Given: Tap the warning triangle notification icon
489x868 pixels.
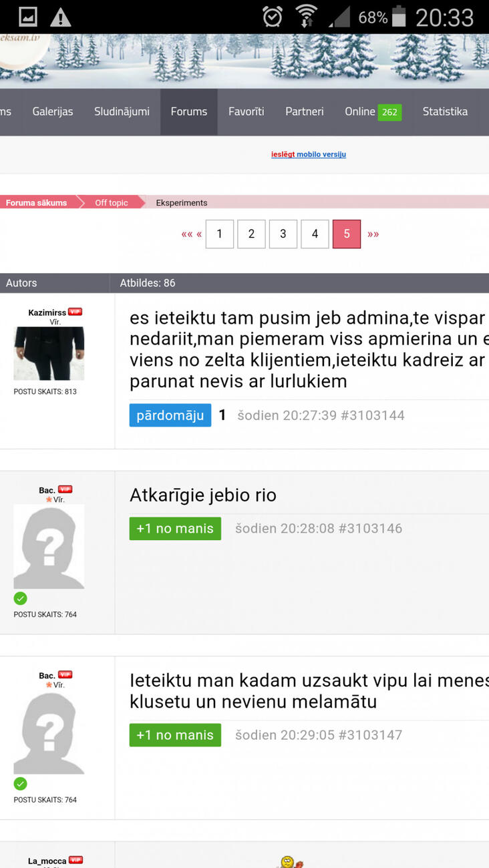Looking at the screenshot, I should pyautogui.click(x=60, y=17).
